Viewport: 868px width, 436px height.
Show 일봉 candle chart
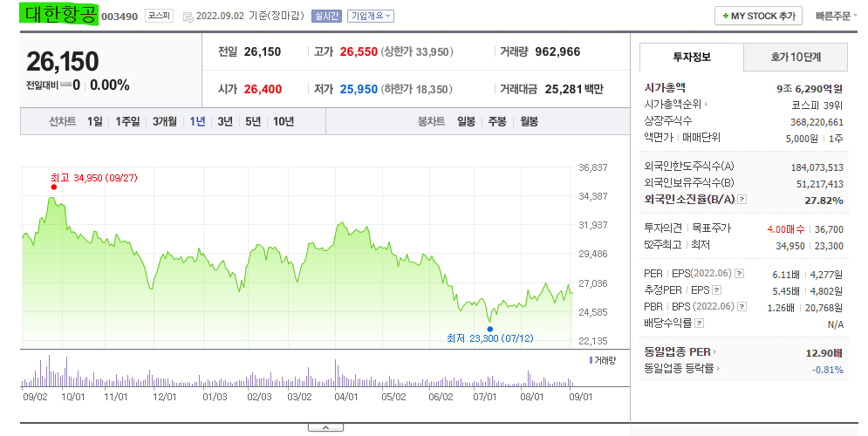click(466, 121)
